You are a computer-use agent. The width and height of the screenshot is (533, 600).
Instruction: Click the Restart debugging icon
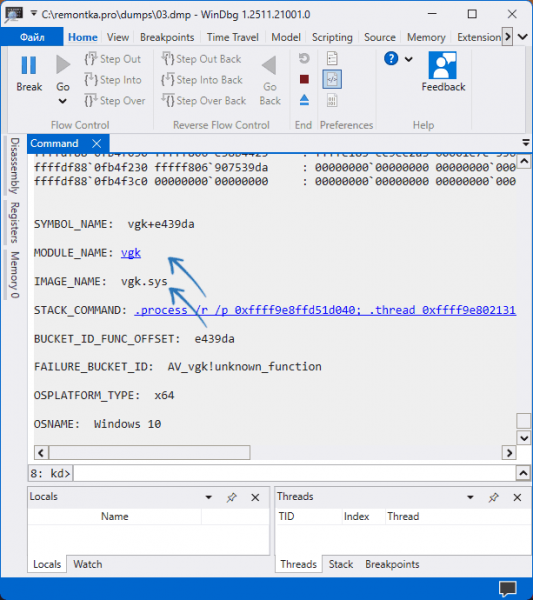tap(304, 59)
